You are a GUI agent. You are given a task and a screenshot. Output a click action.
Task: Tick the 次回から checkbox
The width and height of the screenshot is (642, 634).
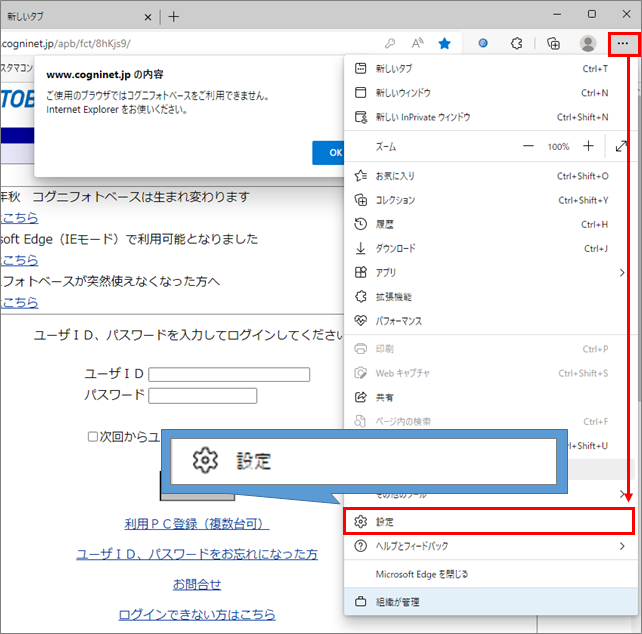(x=93, y=437)
